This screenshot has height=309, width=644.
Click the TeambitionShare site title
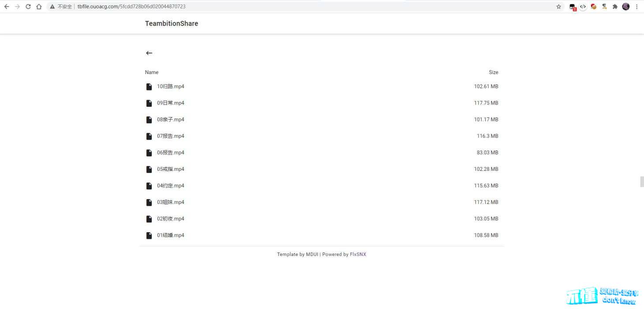[171, 24]
